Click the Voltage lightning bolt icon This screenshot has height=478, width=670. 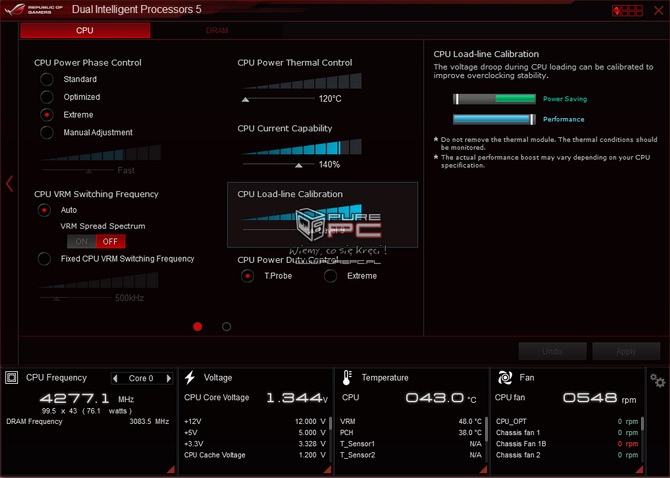tap(190, 378)
